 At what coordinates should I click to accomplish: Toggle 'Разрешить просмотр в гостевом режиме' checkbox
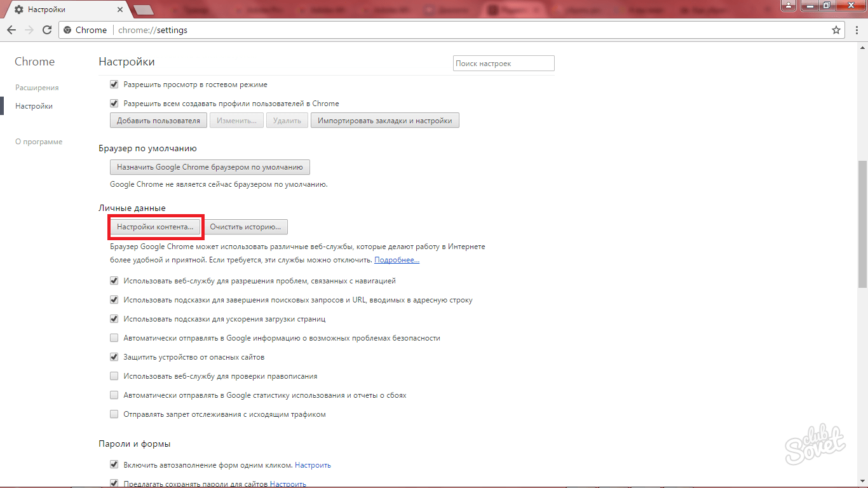click(114, 84)
